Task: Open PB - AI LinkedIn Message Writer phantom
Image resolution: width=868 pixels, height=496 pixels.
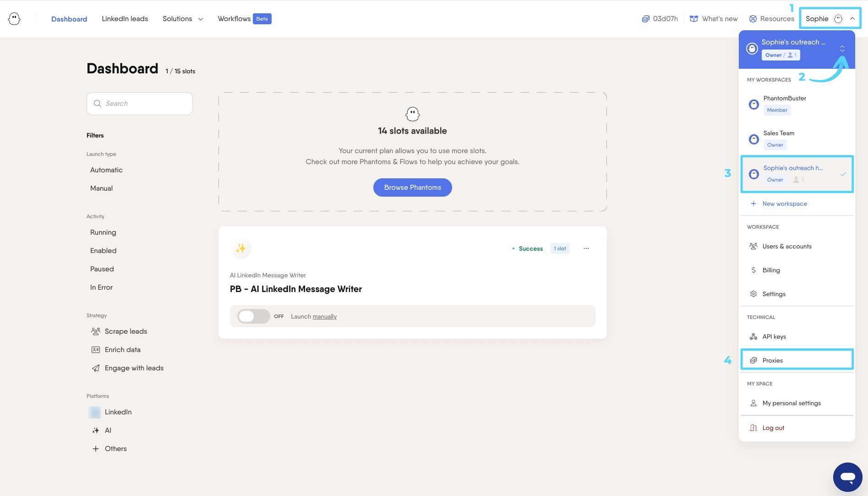Action: click(296, 289)
